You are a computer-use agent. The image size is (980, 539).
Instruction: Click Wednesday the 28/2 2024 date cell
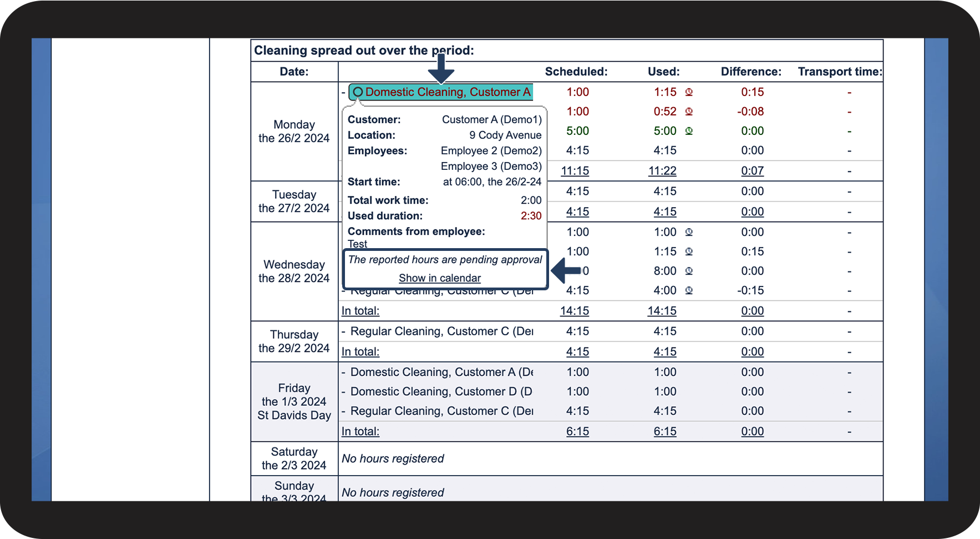pos(294,271)
